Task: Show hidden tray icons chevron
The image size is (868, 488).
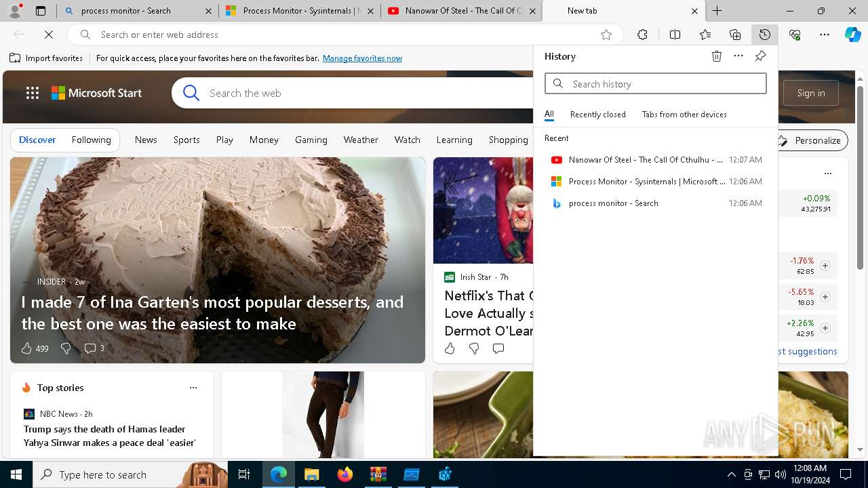Action: (x=732, y=474)
